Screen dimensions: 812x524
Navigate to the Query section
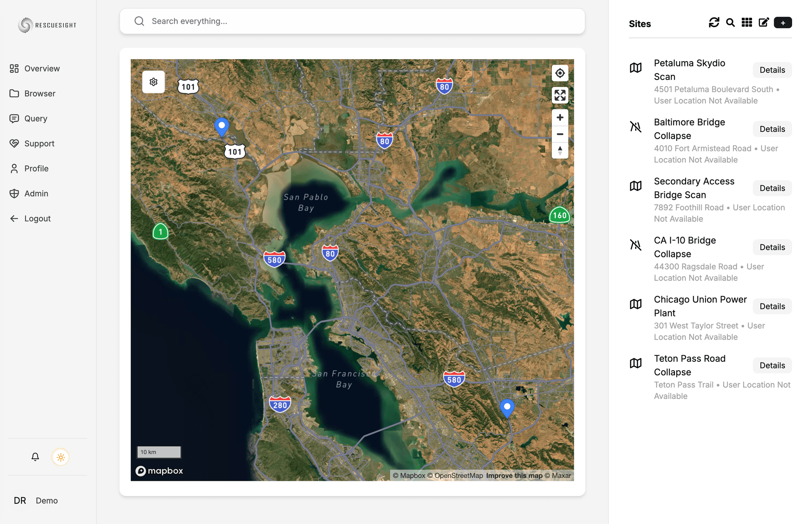coord(36,118)
